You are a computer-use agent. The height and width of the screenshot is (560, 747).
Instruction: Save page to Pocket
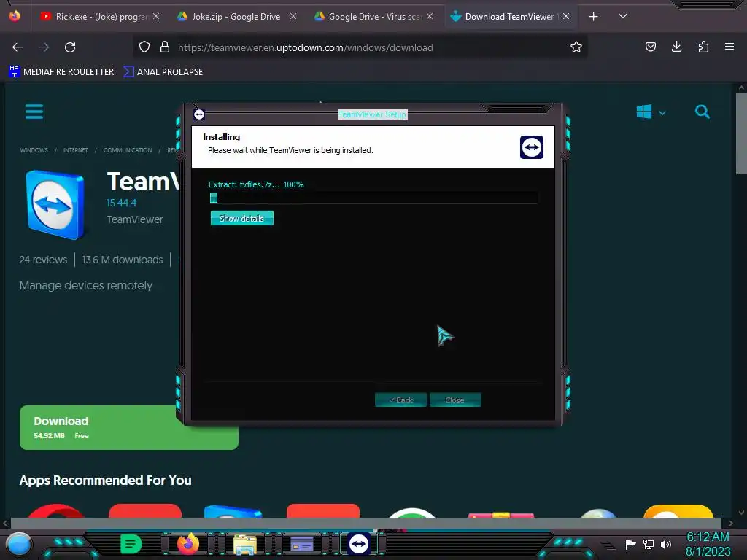(x=650, y=47)
